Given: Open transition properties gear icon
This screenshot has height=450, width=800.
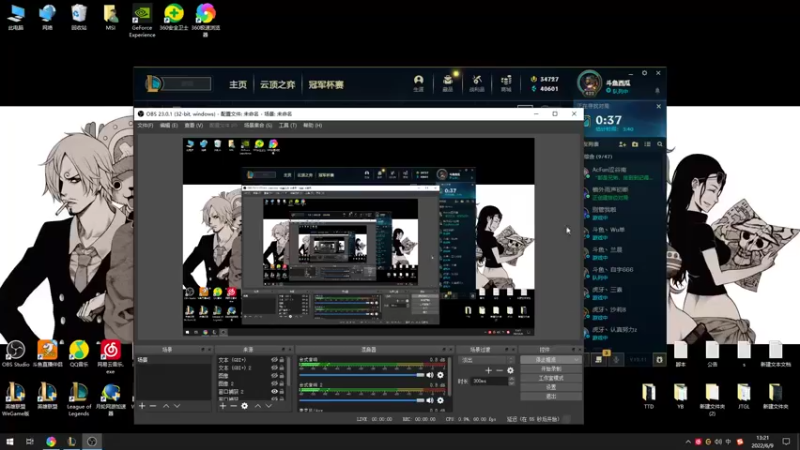Looking at the screenshot, I should 510,370.
